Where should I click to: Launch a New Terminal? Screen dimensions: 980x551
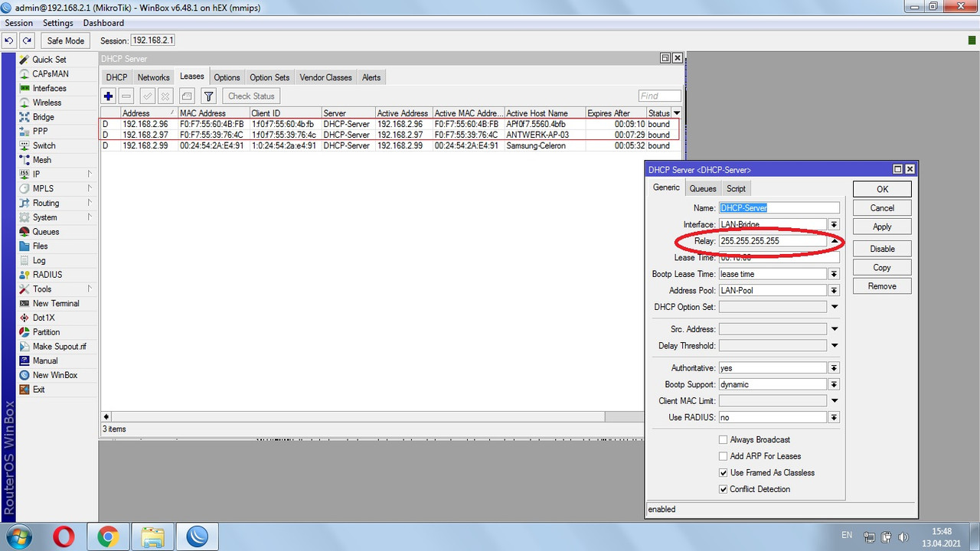coord(55,304)
